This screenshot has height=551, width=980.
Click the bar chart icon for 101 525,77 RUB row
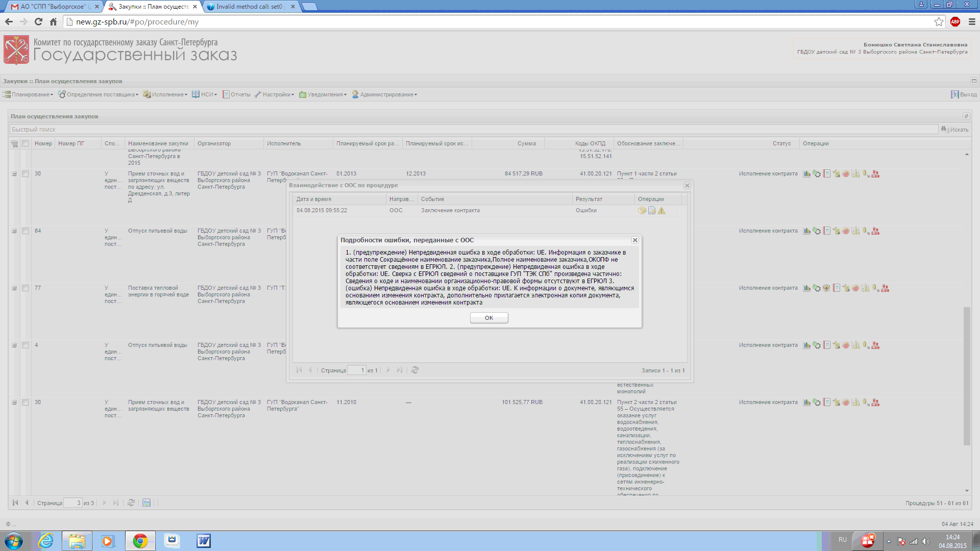point(807,403)
